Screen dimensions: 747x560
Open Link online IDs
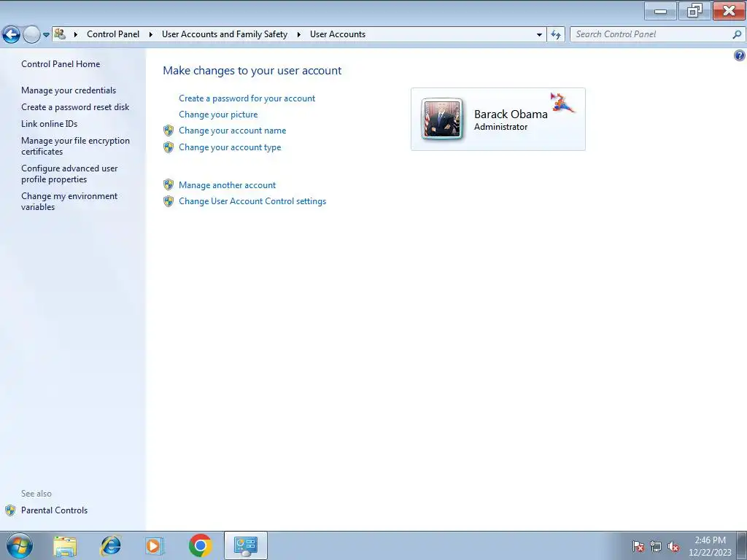click(x=49, y=124)
